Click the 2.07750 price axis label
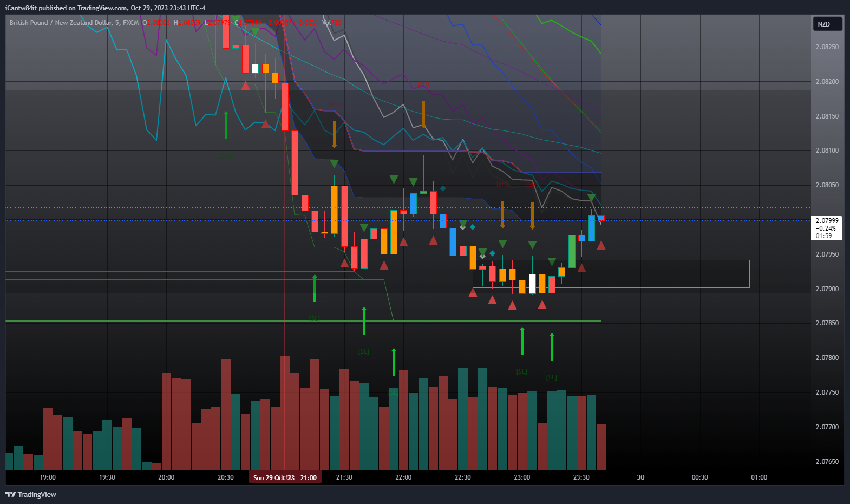The height and width of the screenshot is (504, 850). 827,392
